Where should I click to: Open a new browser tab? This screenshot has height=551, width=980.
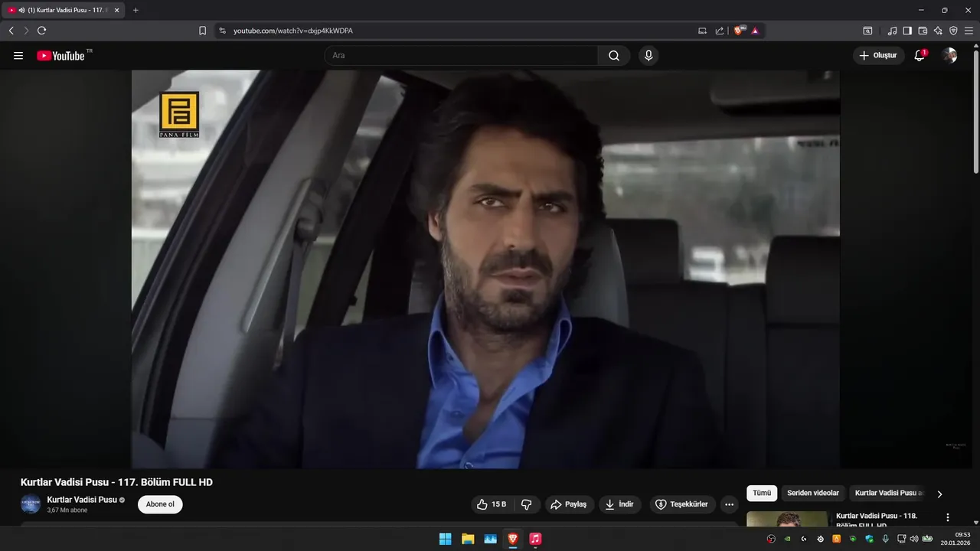tap(136, 10)
